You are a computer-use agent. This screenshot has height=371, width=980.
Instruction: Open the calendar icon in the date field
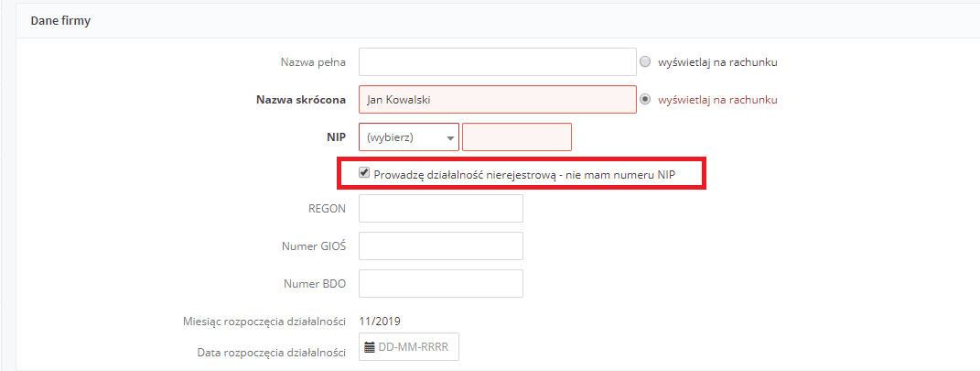tap(370, 346)
